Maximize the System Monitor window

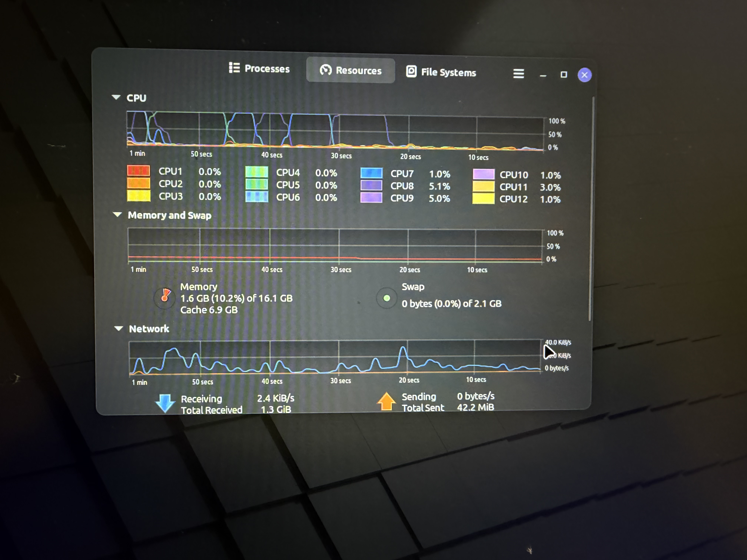click(564, 75)
